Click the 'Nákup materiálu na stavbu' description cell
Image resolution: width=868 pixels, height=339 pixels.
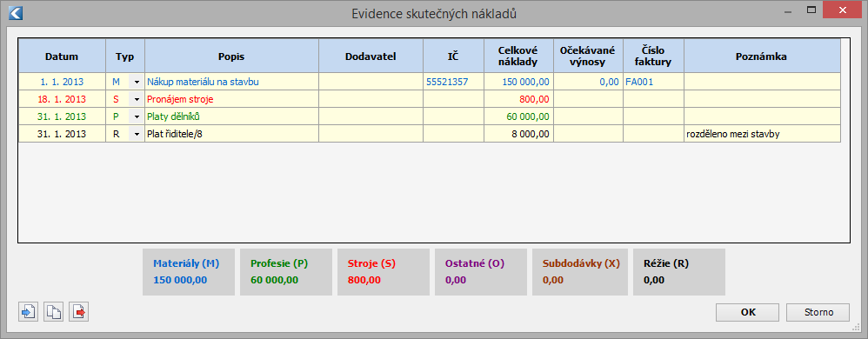231,83
